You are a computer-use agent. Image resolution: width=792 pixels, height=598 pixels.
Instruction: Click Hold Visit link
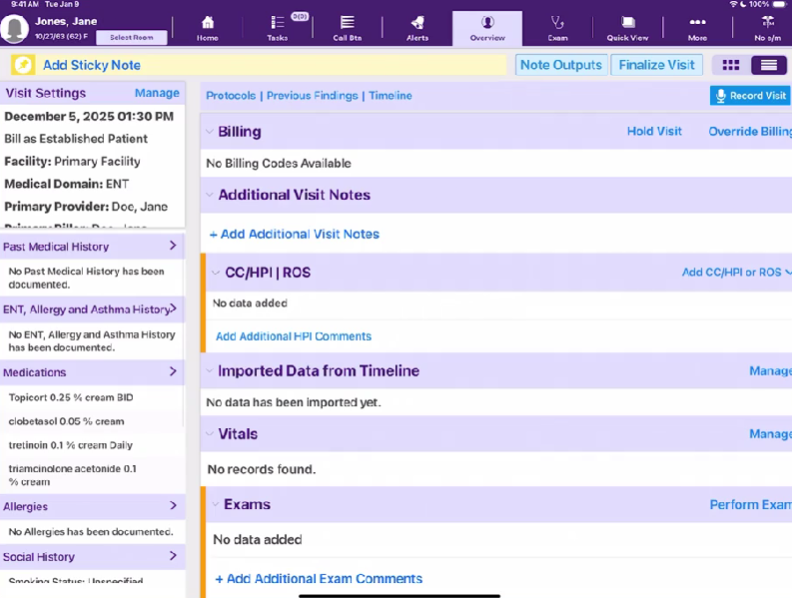(x=655, y=131)
